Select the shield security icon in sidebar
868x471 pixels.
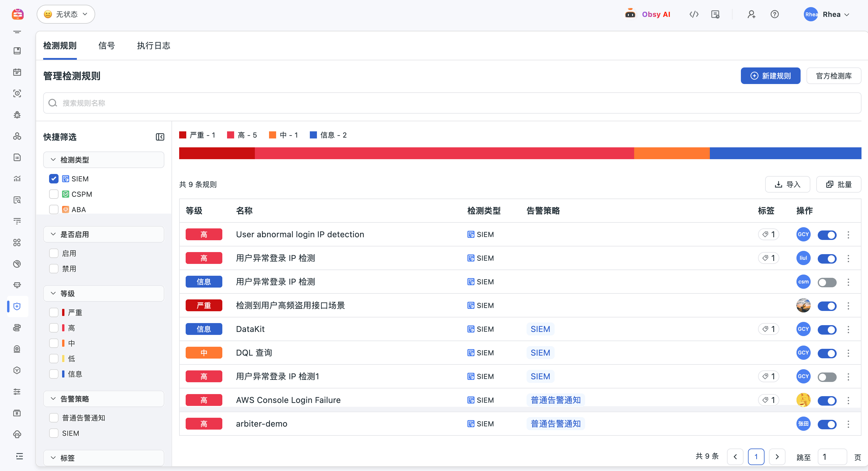click(17, 306)
